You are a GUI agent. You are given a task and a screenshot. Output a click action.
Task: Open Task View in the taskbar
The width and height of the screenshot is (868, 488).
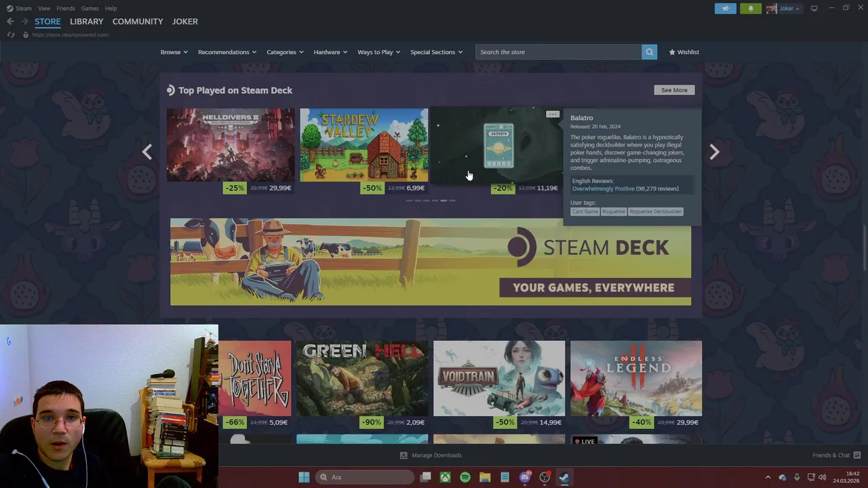425,477
